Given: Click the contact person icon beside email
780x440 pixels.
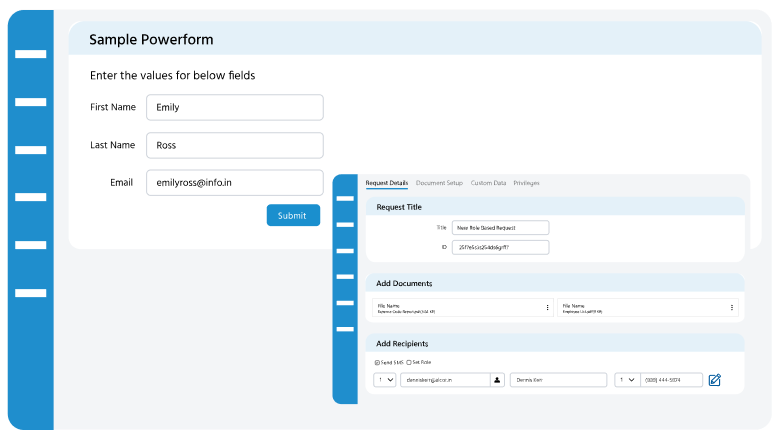Looking at the screenshot, I should click(497, 380).
